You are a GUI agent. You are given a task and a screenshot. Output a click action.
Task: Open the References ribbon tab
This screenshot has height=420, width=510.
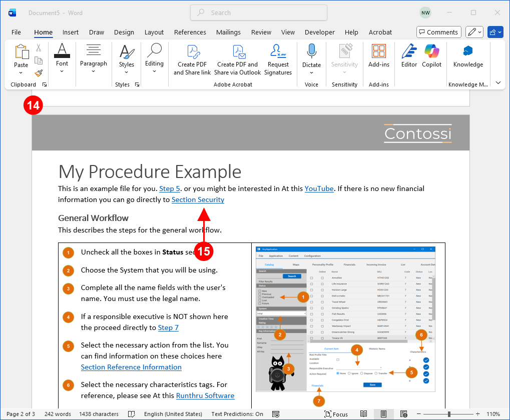point(190,32)
